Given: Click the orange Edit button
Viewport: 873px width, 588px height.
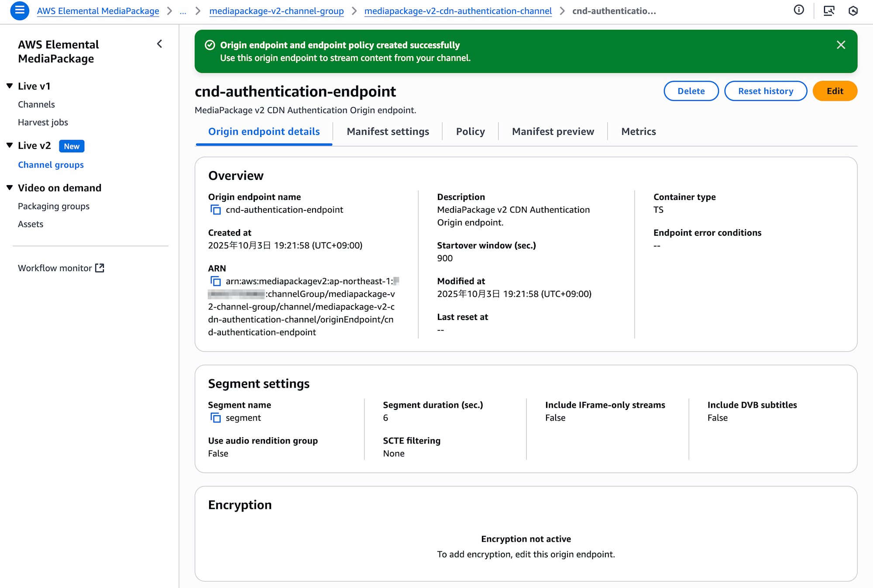Looking at the screenshot, I should tap(835, 91).
